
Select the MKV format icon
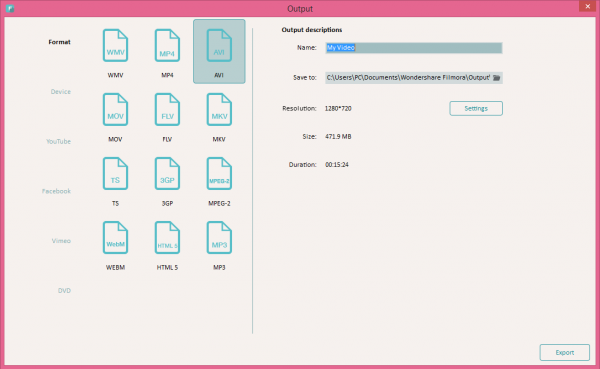click(x=219, y=109)
